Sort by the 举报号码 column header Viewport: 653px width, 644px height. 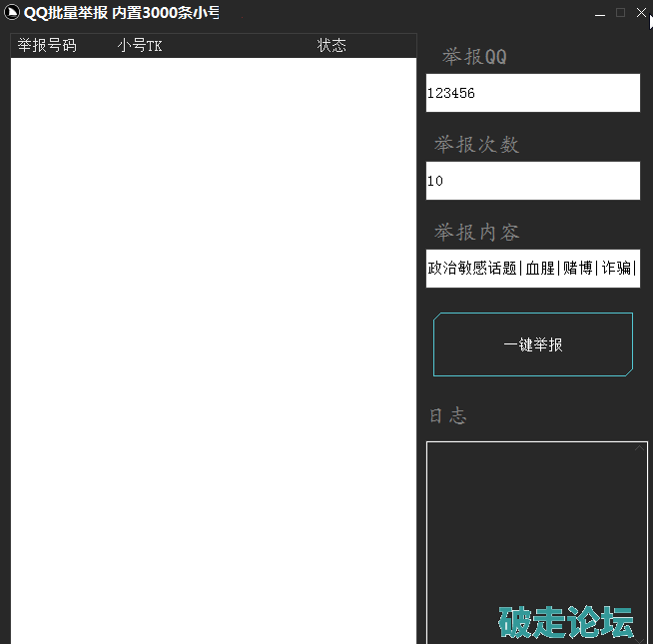(47, 46)
